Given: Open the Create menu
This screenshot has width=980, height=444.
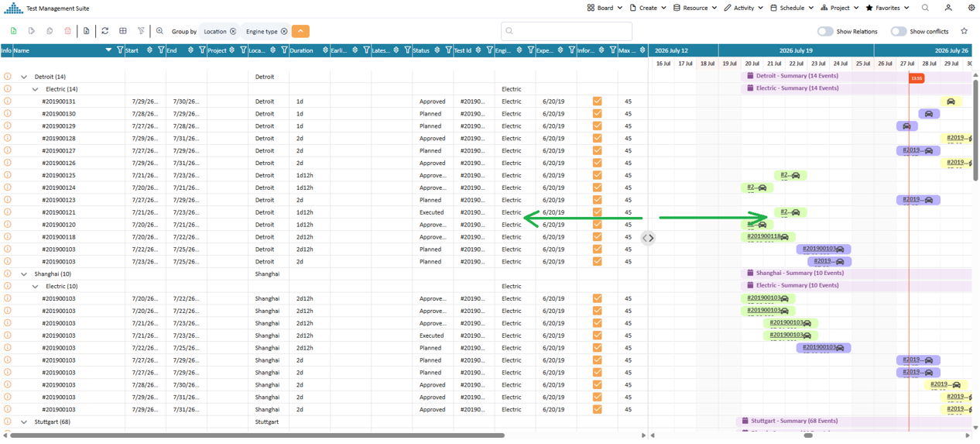Looking at the screenshot, I should (647, 8).
